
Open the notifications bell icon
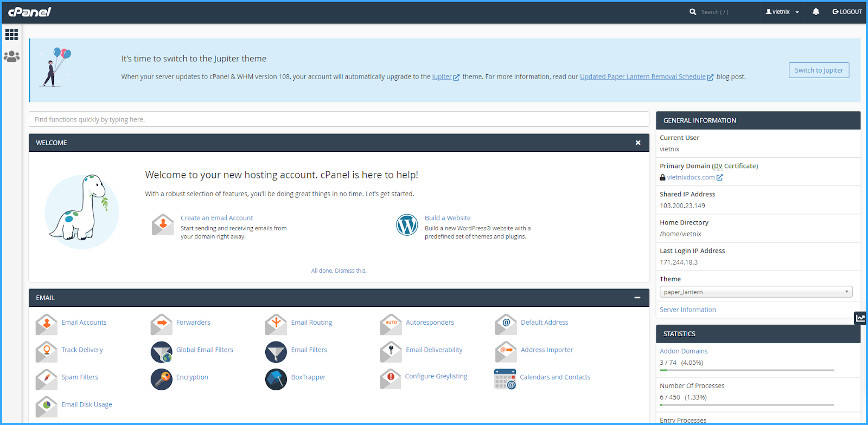(816, 11)
